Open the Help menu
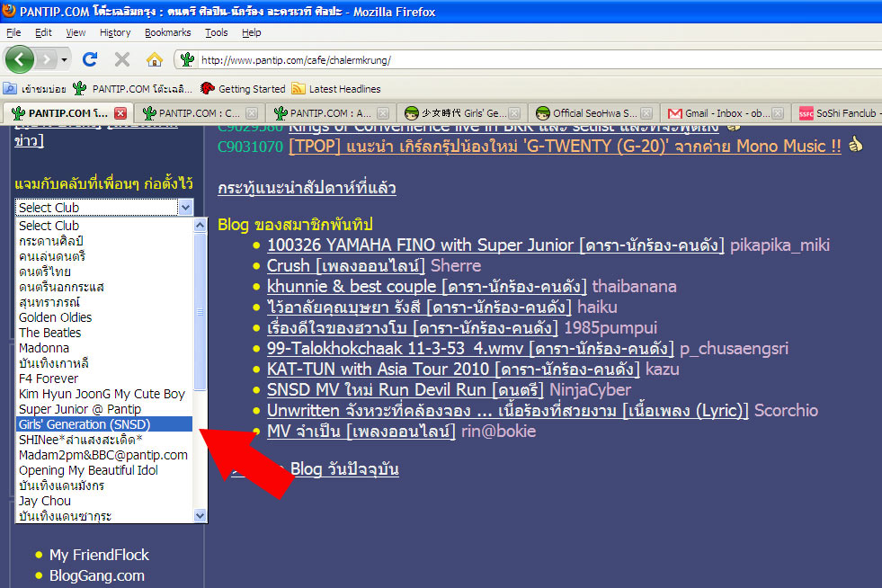The width and height of the screenshot is (882, 588). (252, 32)
